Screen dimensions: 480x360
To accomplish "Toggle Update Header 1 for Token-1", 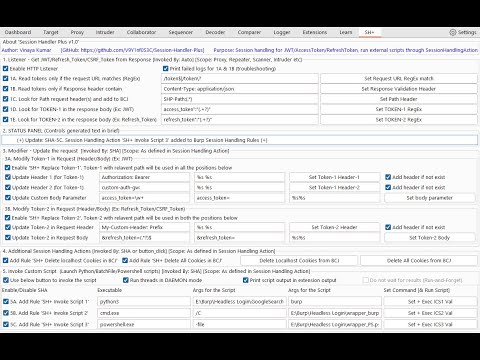I will coord(7,177).
